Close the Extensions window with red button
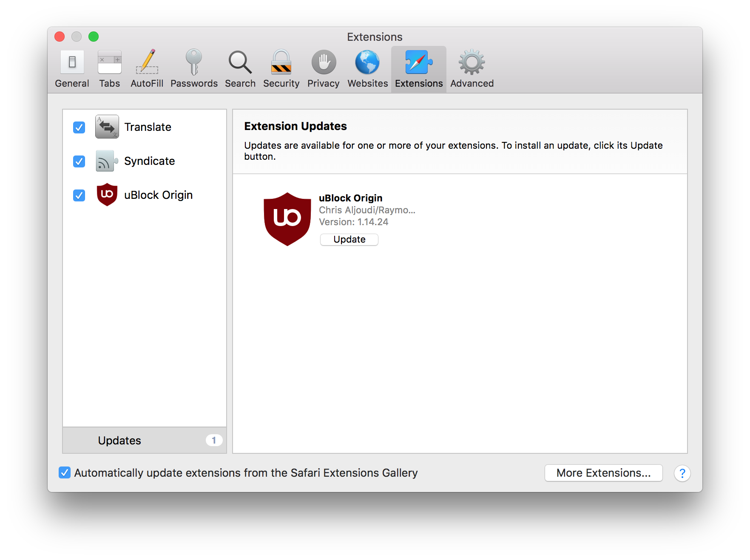The height and width of the screenshot is (560, 750). tap(60, 37)
